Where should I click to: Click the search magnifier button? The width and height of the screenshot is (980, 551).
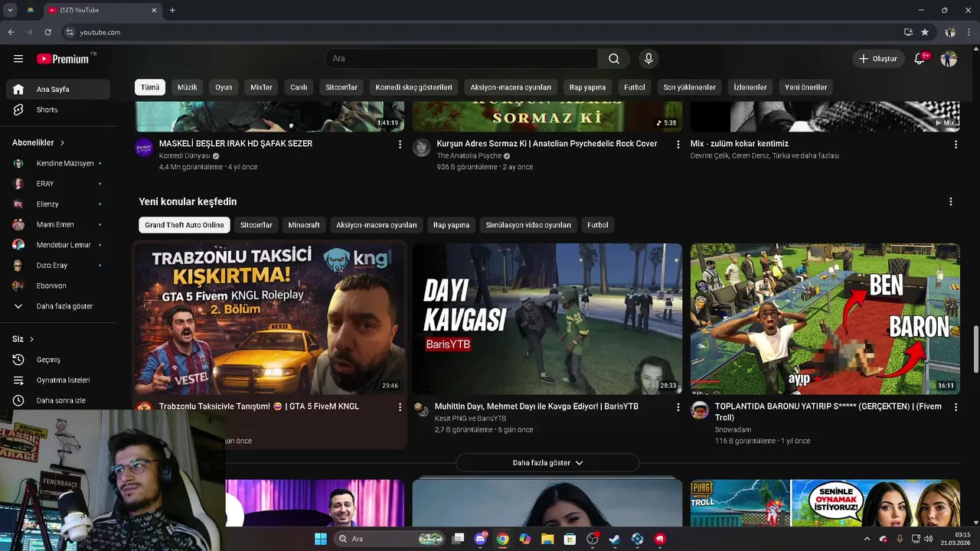pos(614,59)
